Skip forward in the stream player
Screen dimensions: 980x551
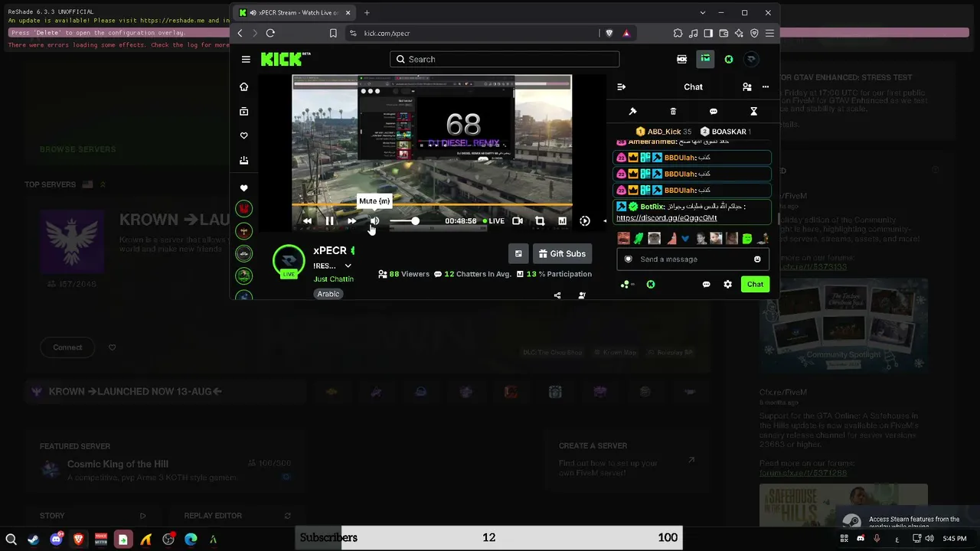tap(351, 221)
